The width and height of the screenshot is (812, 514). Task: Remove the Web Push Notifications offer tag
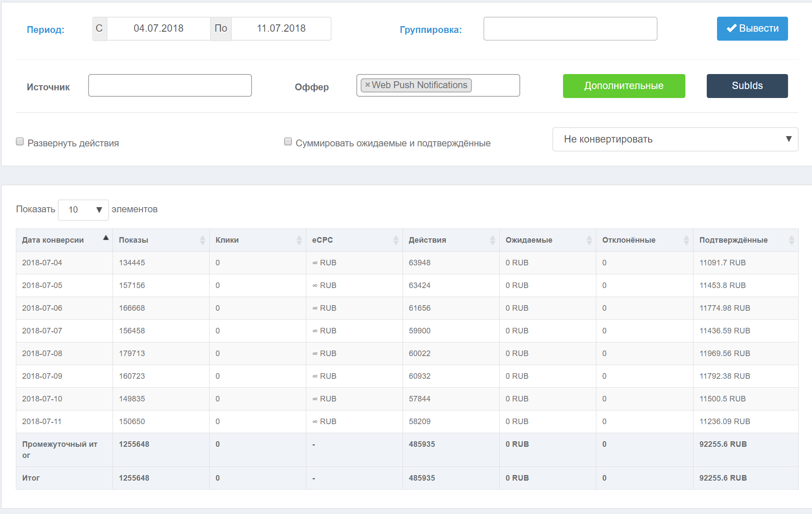[x=367, y=85]
